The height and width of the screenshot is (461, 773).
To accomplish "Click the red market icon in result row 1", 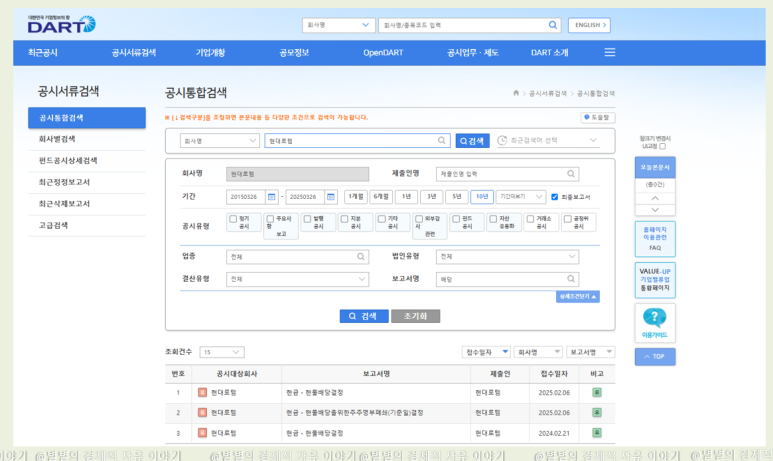I will 202,392.
